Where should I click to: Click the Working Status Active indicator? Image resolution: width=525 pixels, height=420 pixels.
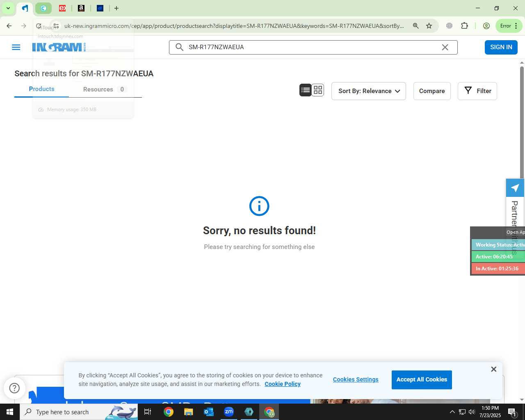coord(498,245)
